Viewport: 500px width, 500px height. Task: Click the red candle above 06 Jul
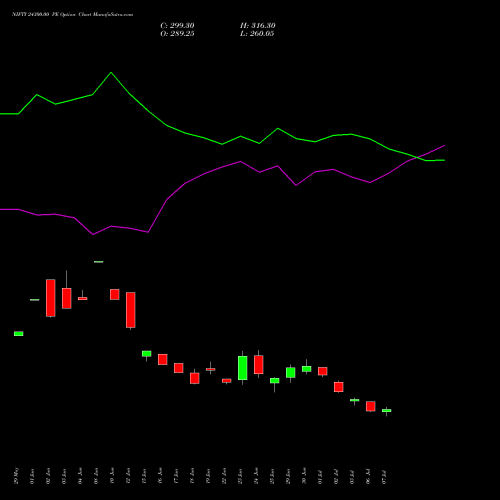(371, 406)
